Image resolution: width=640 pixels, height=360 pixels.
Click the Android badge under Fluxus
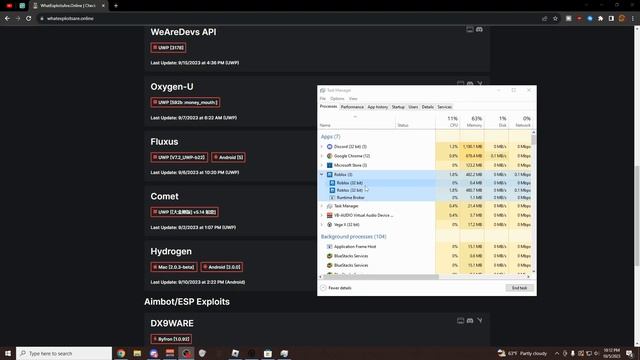point(228,157)
